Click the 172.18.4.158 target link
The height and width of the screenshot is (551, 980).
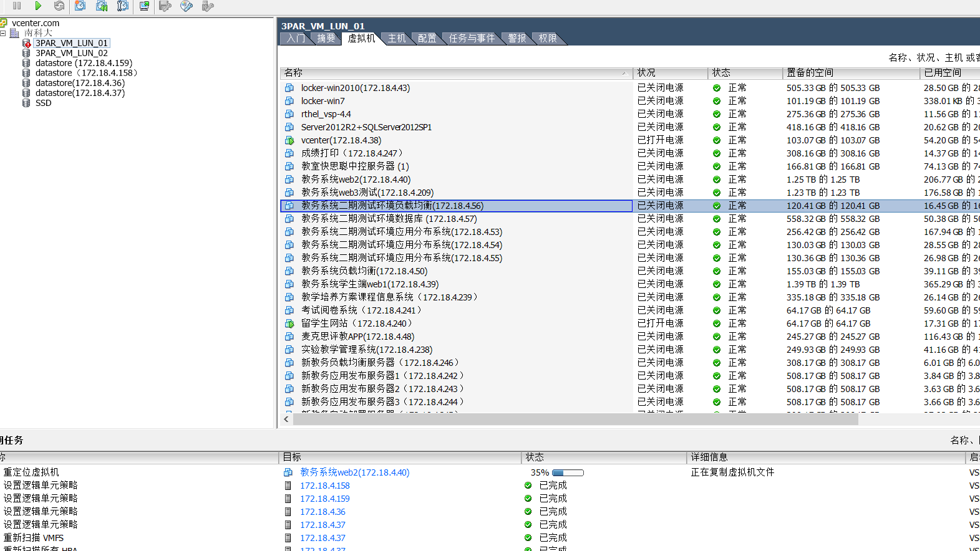(x=324, y=486)
